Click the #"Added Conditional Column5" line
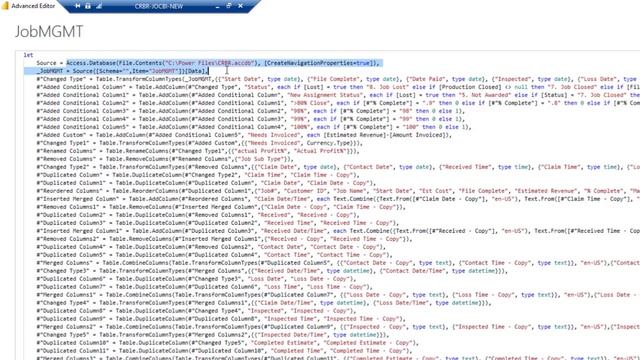Image resolution: width=640 pixels, height=360 pixels. pyautogui.click(x=254, y=127)
